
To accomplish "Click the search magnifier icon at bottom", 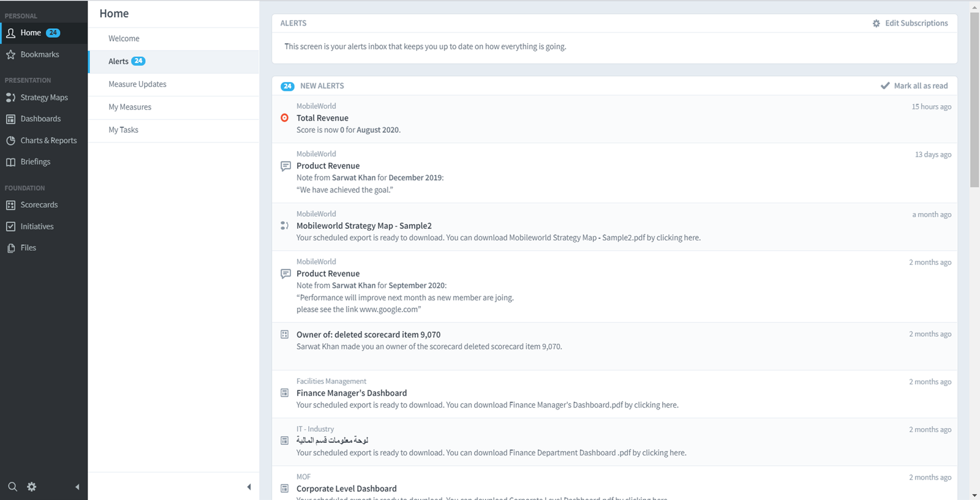I will 12,487.
